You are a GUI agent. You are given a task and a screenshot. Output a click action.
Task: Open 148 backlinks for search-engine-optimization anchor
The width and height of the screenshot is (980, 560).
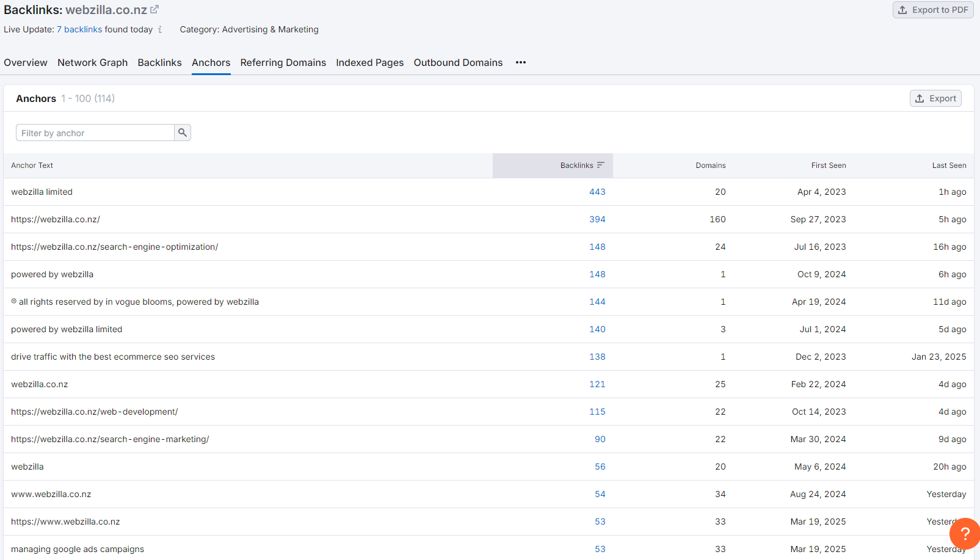597,247
